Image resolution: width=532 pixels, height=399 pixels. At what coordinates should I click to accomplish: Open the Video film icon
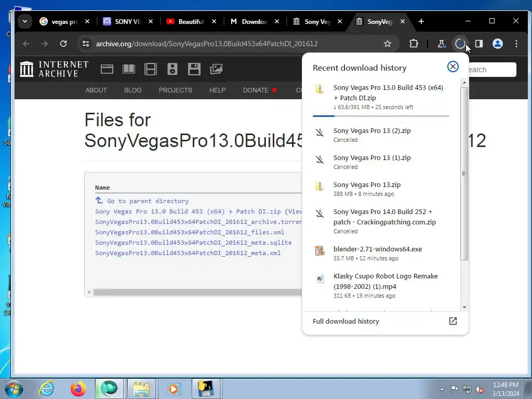pos(150,69)
